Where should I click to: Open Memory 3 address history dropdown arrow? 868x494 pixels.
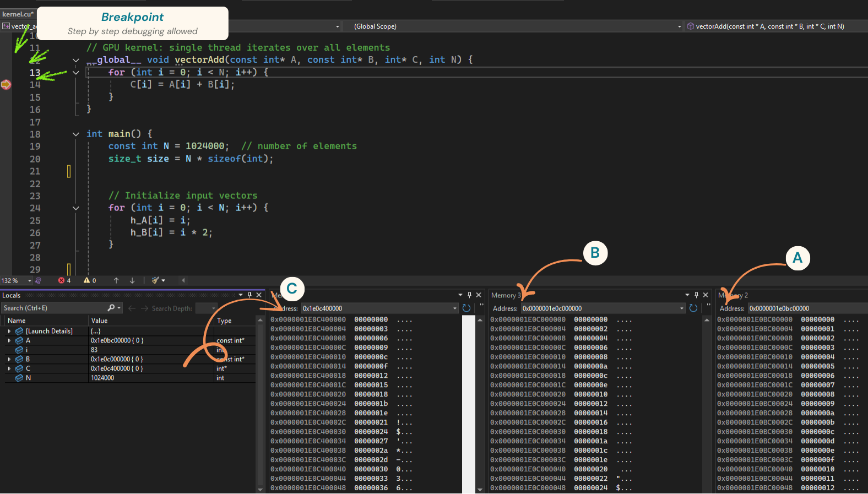coord(682,308)
